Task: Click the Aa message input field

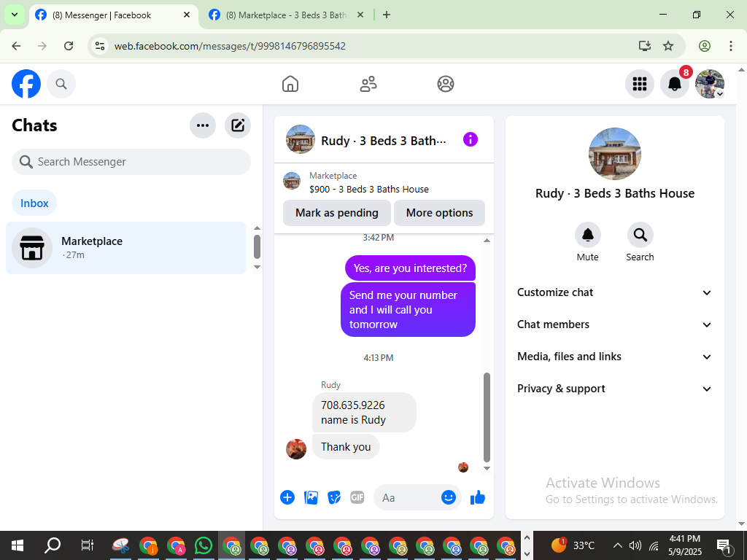Action: point(407,498)
